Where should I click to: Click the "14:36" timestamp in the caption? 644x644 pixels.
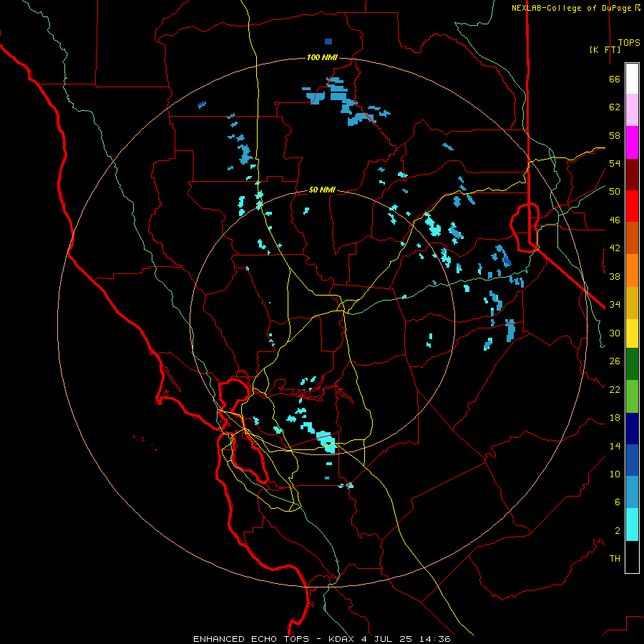(x=435, y=639)
